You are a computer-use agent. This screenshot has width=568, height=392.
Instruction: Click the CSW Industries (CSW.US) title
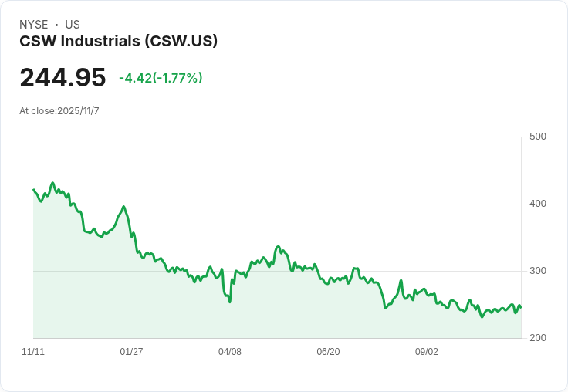click(x=118, y=41)
